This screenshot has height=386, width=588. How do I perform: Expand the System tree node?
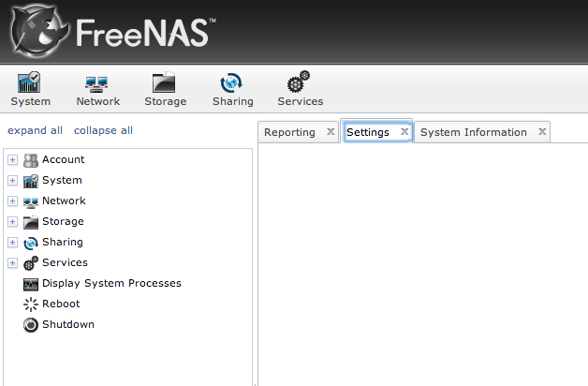click(12, 181)
